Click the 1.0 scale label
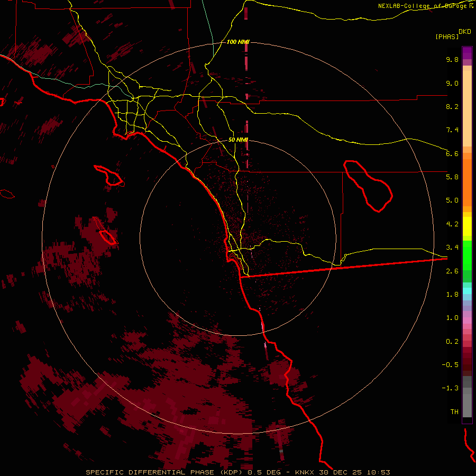The height and width of the screenshot is (476, 476). (452, 318)
